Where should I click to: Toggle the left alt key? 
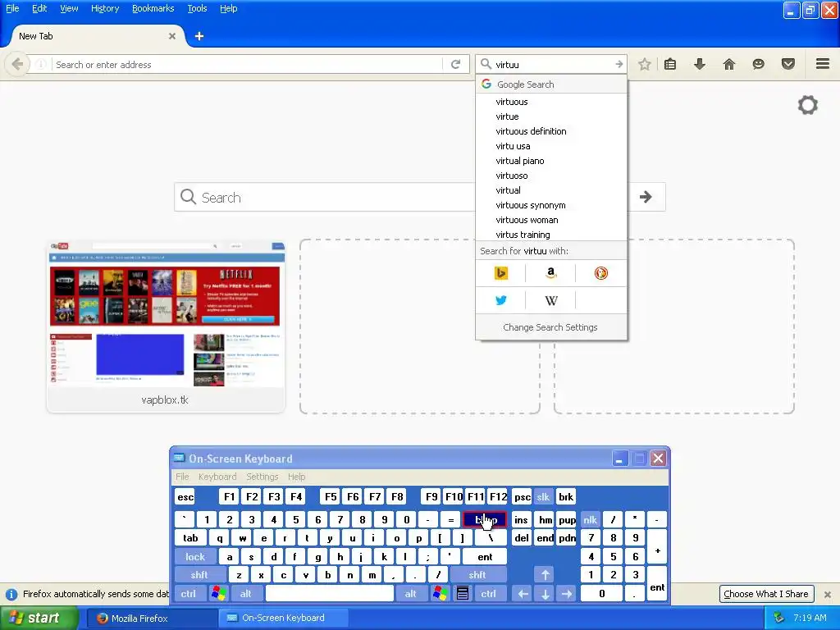(x=246, y=594)
